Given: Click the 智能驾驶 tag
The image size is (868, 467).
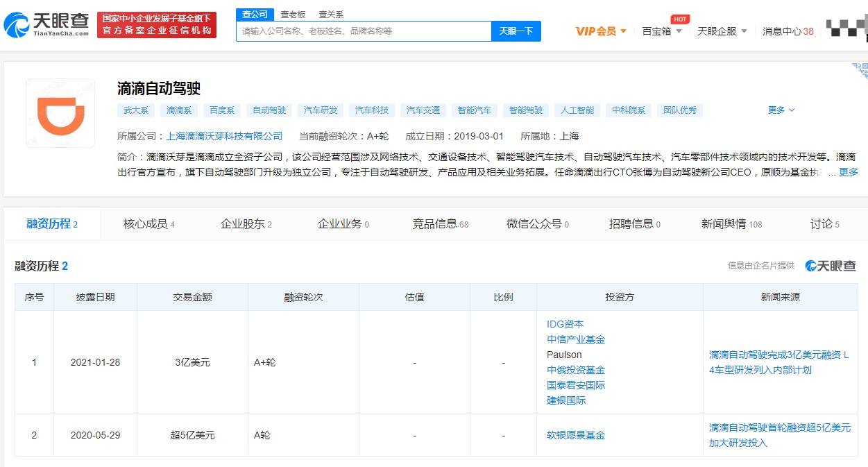Looking at the screenshot, I should click(x=526, y=110).
